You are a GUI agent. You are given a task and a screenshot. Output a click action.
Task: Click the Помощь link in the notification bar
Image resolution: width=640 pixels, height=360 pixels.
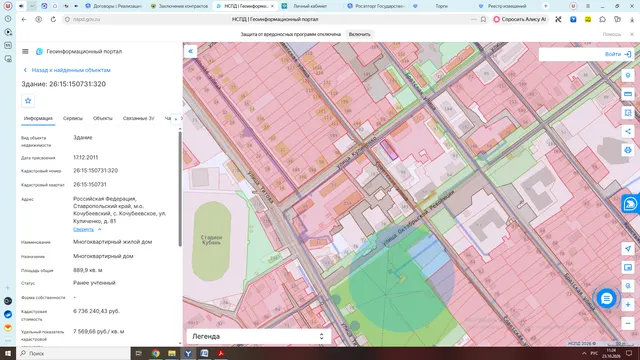611,34
